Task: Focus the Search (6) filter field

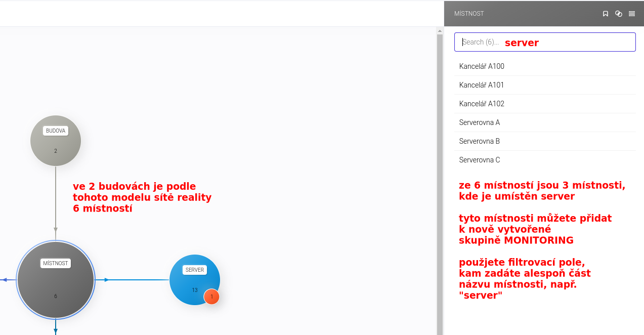Action: pos(544,42)
